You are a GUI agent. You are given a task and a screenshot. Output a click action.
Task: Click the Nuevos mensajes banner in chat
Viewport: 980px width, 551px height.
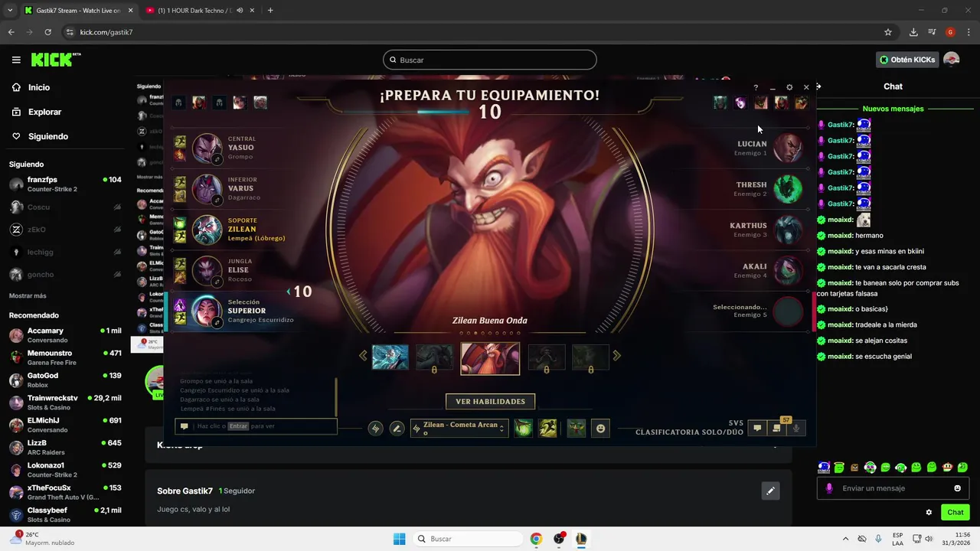coord(893,109)
